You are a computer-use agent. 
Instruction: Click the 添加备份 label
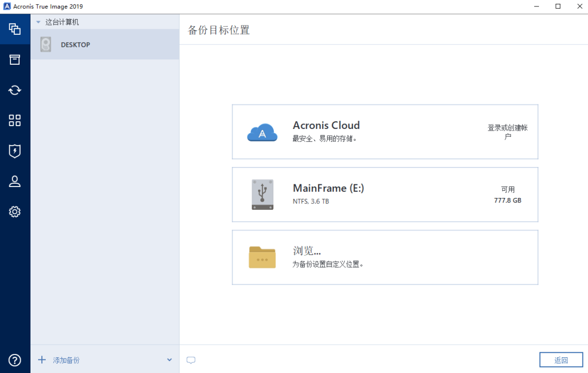(66, 360)
